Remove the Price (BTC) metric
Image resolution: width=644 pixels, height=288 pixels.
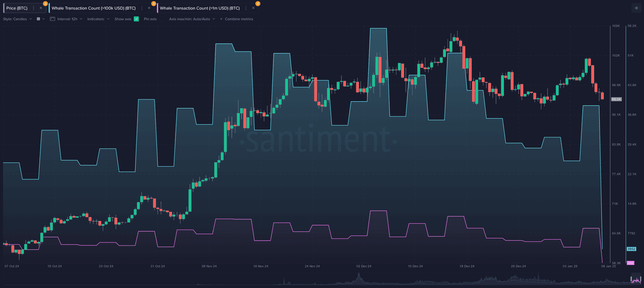(x=41, y=8)
